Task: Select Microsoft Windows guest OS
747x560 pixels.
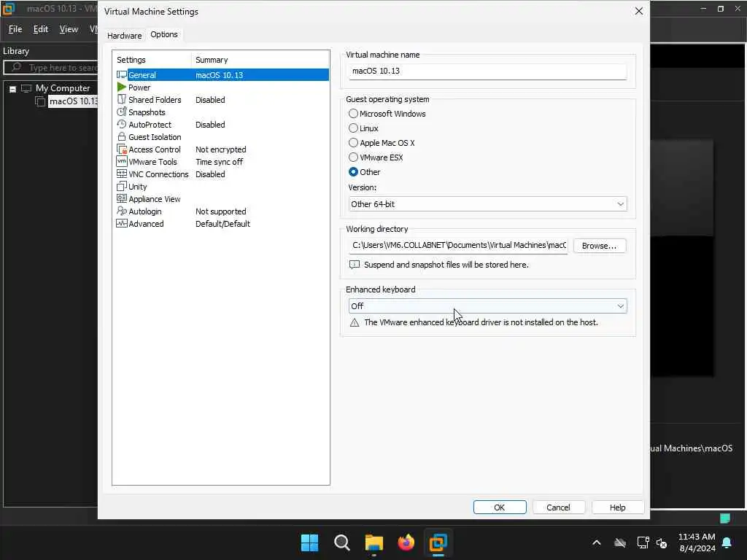Action: (353, 113)
